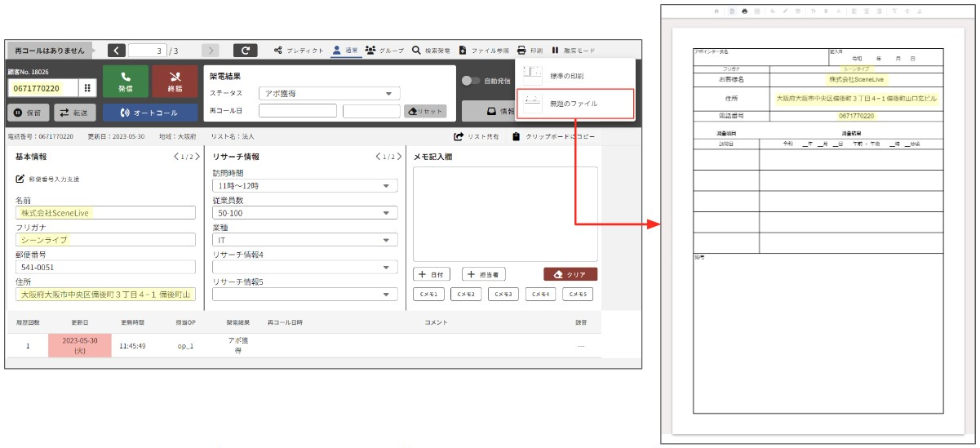Go to next page of 基本情報
980x448 pixels.
coord(197,157)
